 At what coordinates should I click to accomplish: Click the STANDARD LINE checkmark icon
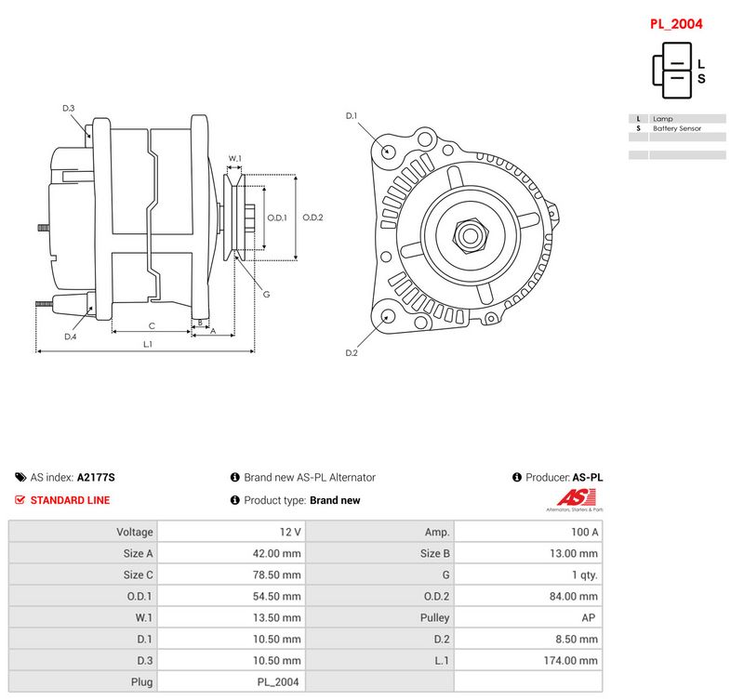[20, 500]
